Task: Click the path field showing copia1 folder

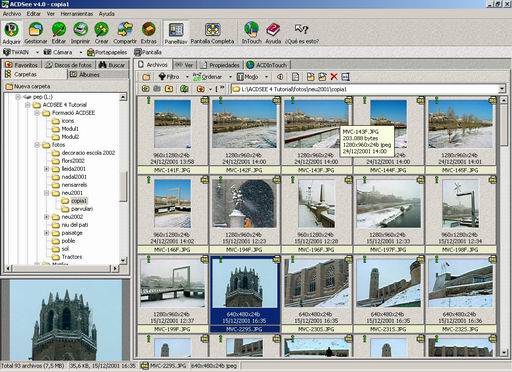Action: tap(365, 89)
